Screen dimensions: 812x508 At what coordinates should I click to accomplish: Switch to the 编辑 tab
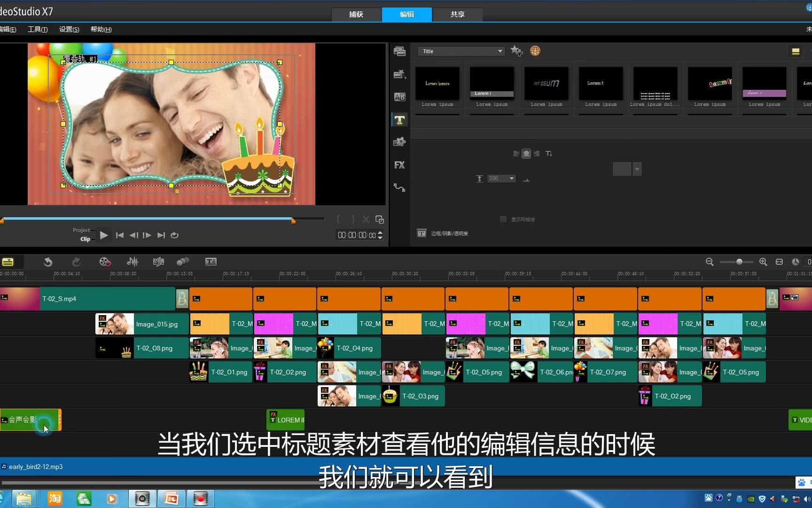(407, 15)
